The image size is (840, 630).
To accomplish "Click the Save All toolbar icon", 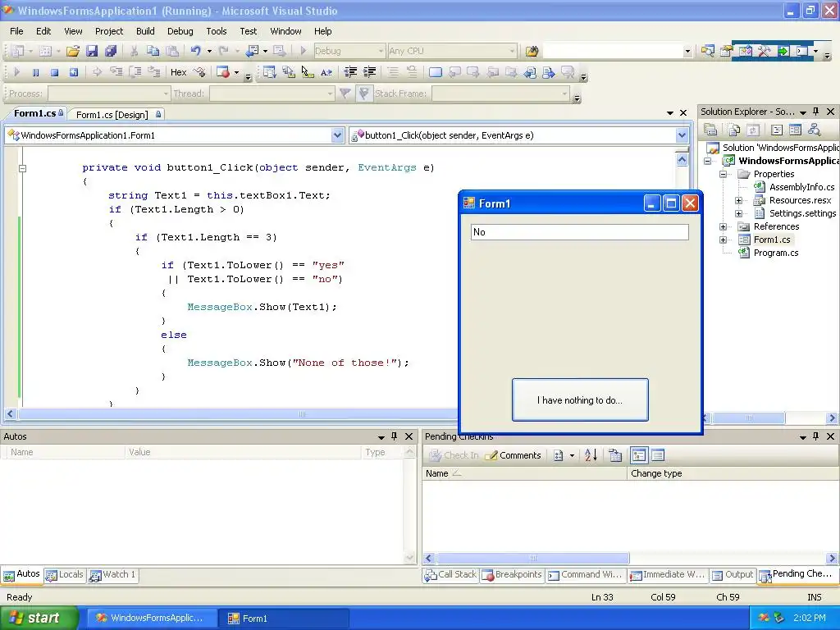I will pos(111,51).
